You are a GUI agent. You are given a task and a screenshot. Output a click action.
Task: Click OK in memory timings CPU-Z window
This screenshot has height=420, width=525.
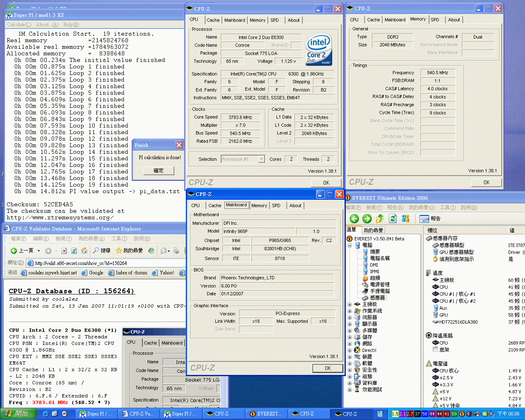coord(486,183)
